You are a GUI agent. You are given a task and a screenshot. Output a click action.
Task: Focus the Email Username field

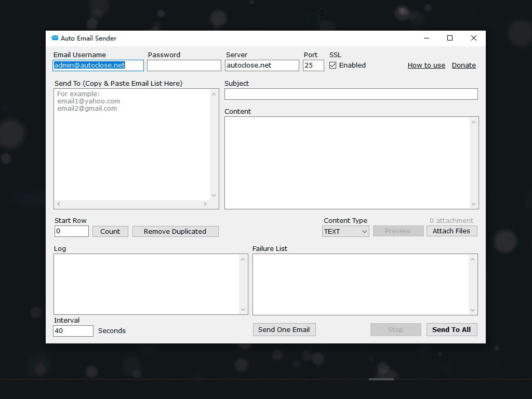click(x=98, y=65)
